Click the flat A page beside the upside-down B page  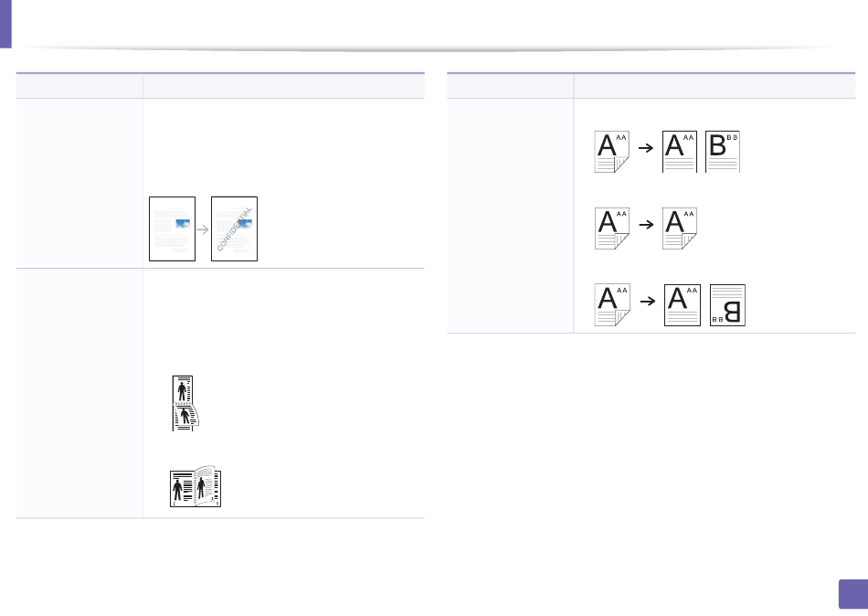point(682,305)
